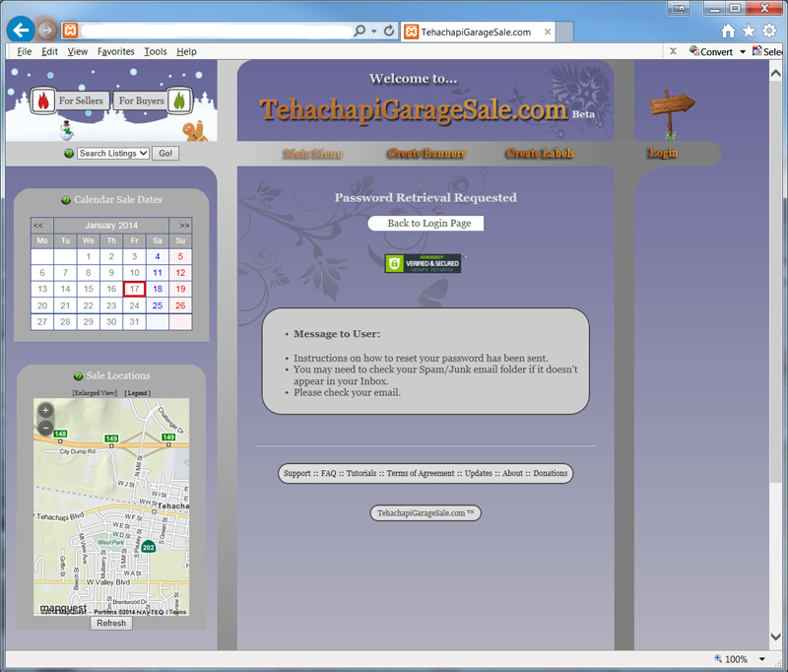Click the green flame For Buyers icon
This screenshot has width=788, height=672.
coord(179,101)
